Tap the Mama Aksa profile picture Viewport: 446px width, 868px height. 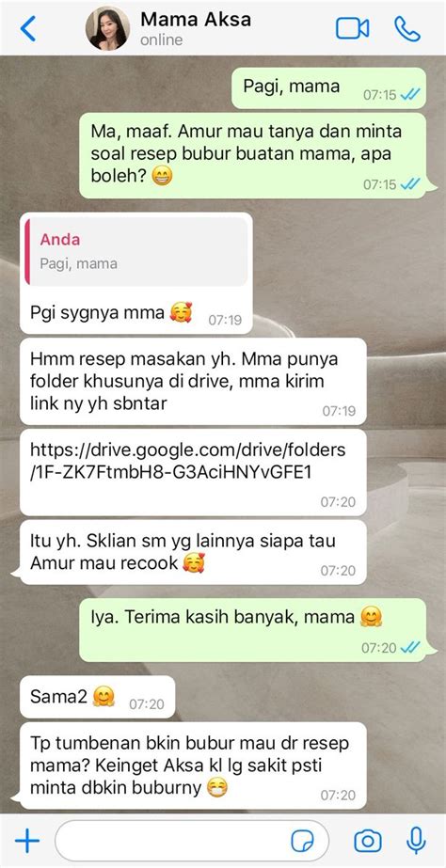pos(107,28)
